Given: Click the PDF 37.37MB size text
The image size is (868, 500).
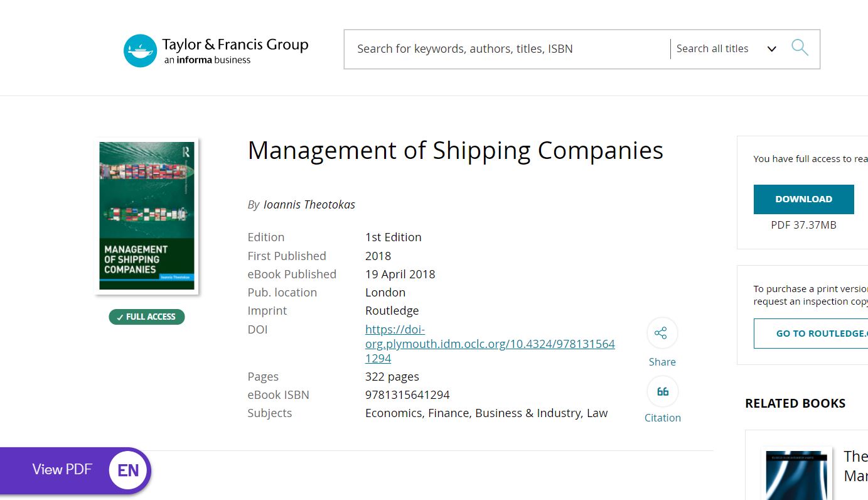Looking at the screenshot, I should click(x=803, y=225).
